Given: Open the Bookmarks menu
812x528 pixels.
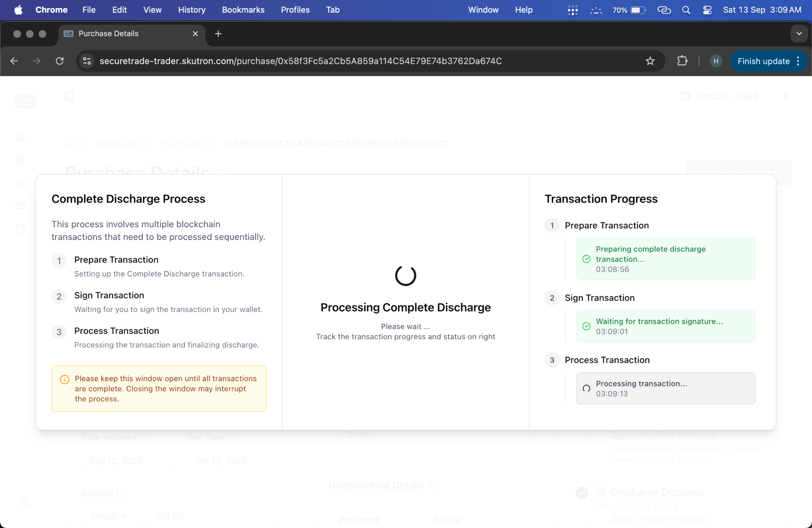Looking at the screenshot, I should click(243, 10).
